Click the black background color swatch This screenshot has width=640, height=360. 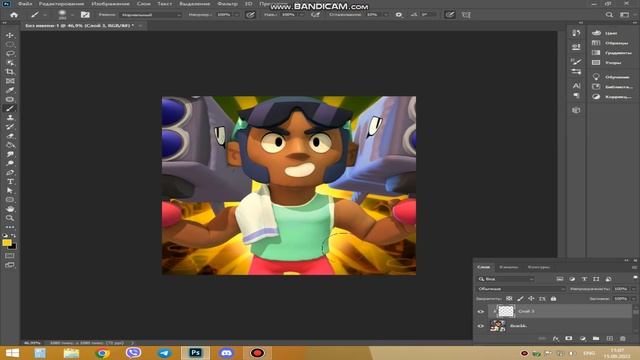click(13, 247)
